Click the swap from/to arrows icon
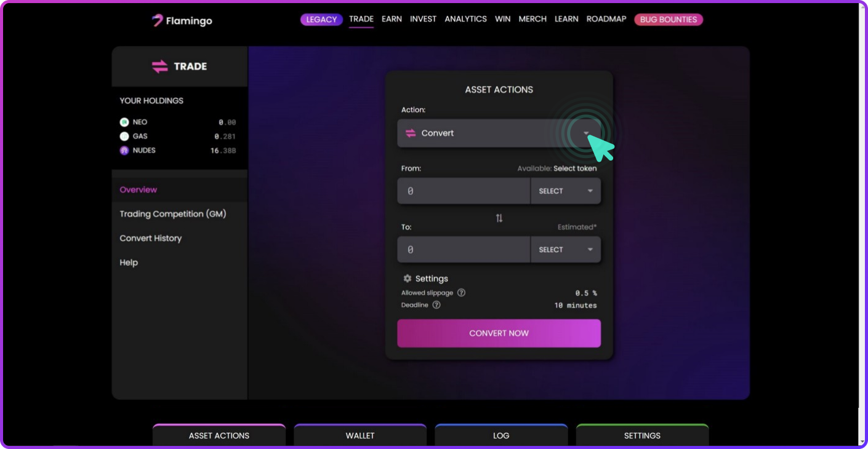Screen dimensions: 868x449 499,218
